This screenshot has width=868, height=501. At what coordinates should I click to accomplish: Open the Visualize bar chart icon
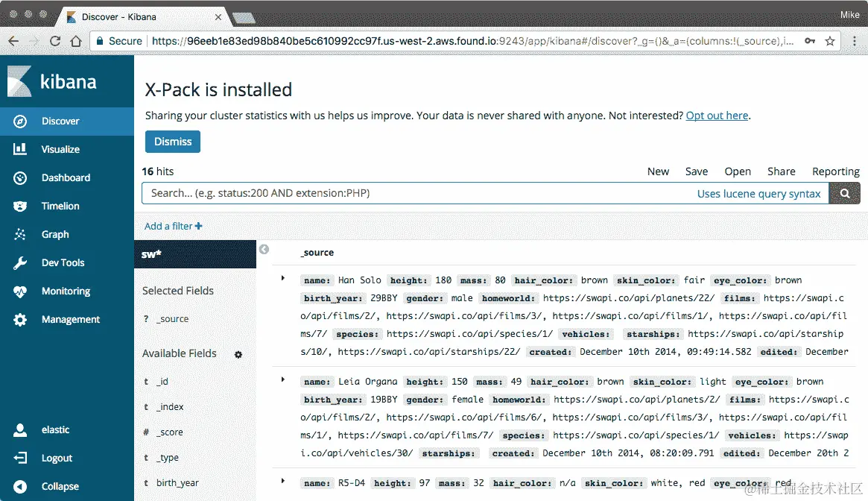click(x=20, y=149)
